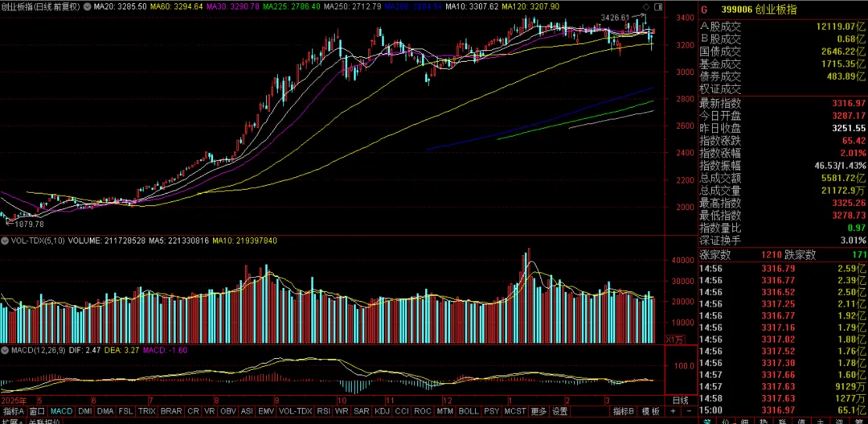The height and width of the screenshot is (424, 868).
Task: Select the RSI indicator tab
Action: tap(323, 411)
